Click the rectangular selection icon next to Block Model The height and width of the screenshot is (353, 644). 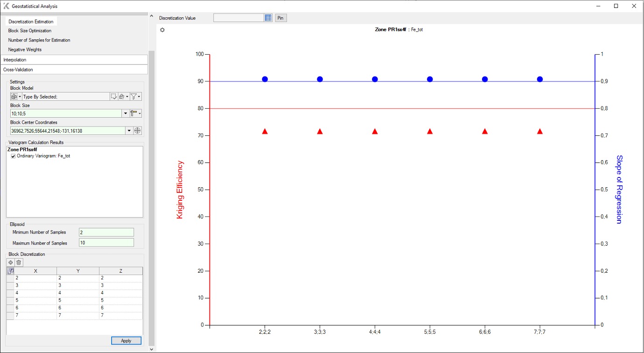pyautogui.click(x=114, y=96)
